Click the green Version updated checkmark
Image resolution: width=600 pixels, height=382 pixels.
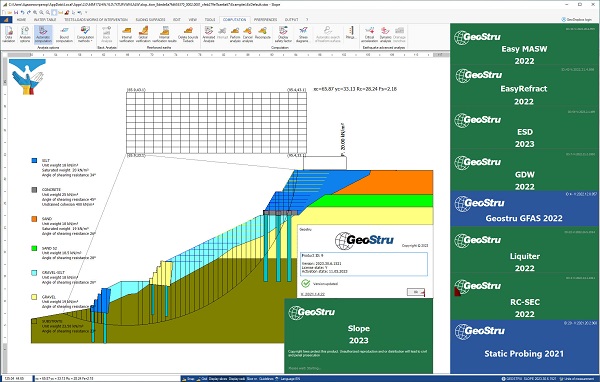click(305, 283)
